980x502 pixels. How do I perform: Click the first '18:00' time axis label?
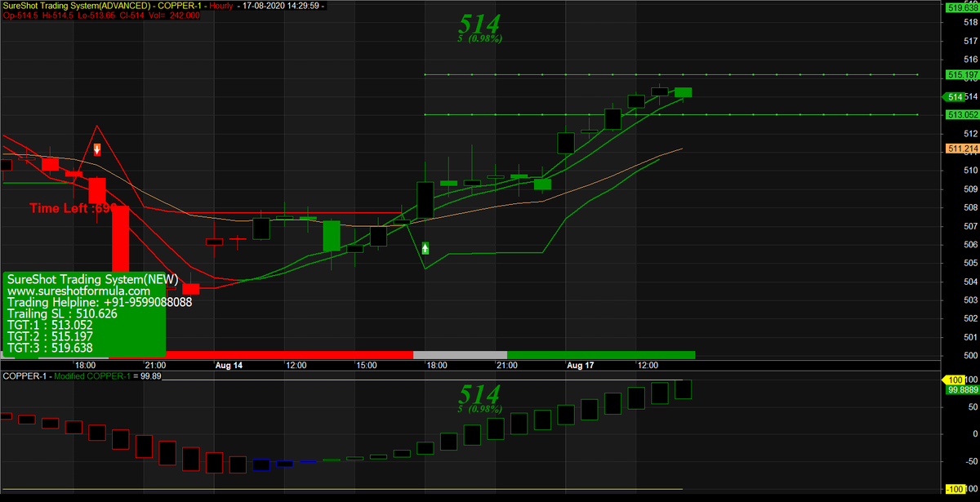tap(86, 366)
